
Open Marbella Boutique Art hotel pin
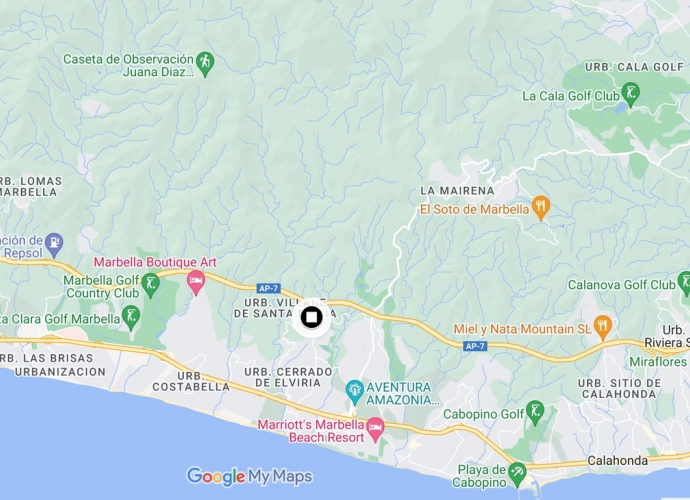tap(196, 283)
